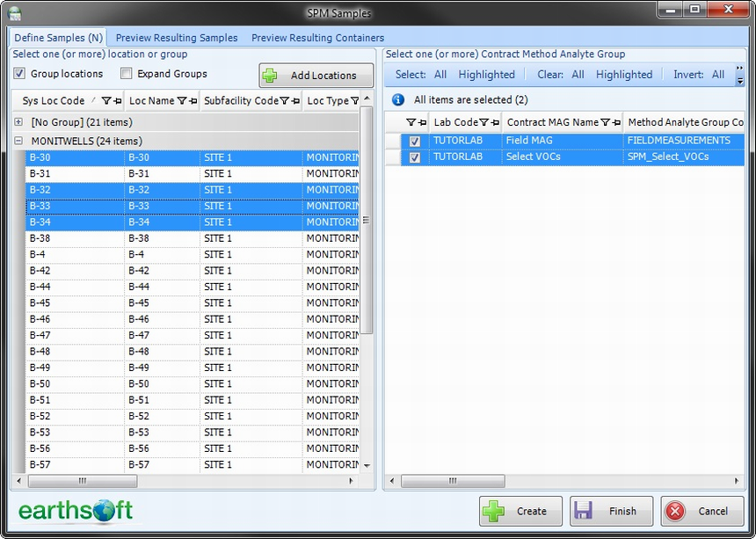Click pin icon in Loc Name column

click(x=192, y=101)
